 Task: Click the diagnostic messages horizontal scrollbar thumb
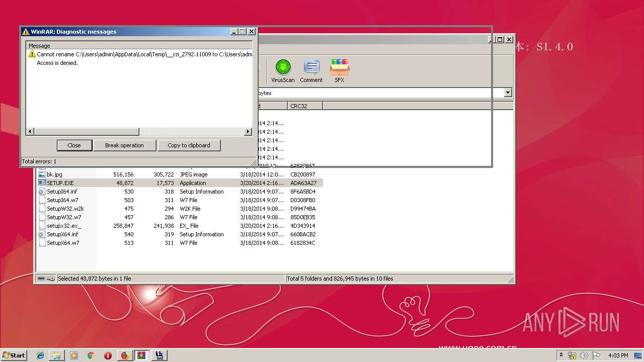(x=86, y=132)
